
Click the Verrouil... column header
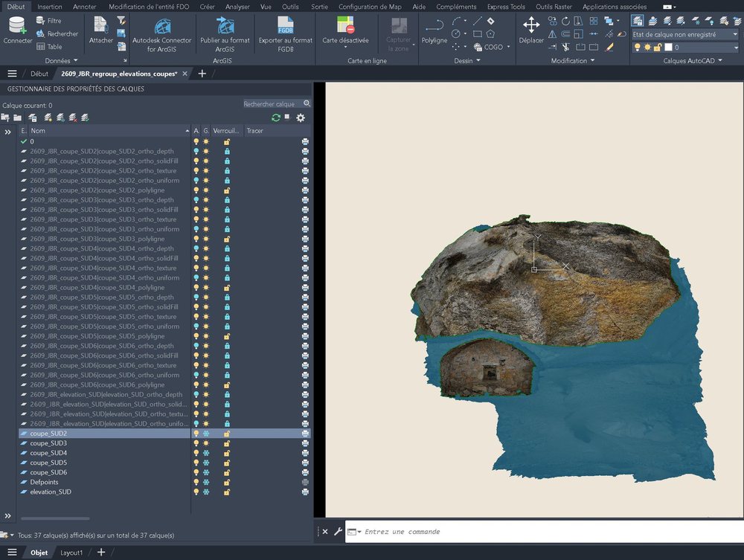click(226, 130)
